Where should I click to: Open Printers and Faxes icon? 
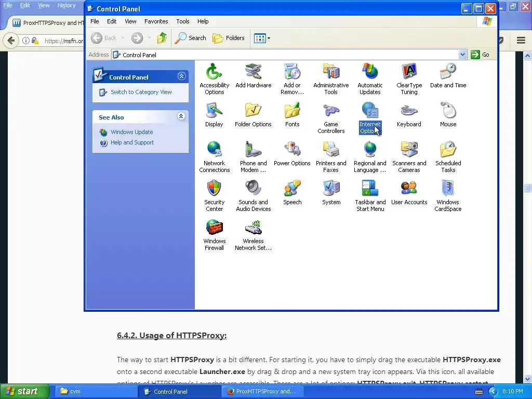(331, 157)
